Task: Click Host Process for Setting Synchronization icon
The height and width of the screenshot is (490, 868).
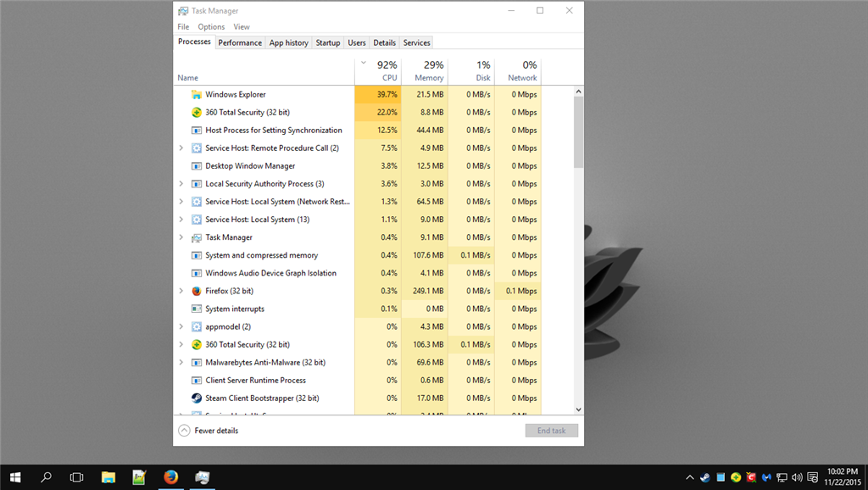Action: tap(197, 131)
